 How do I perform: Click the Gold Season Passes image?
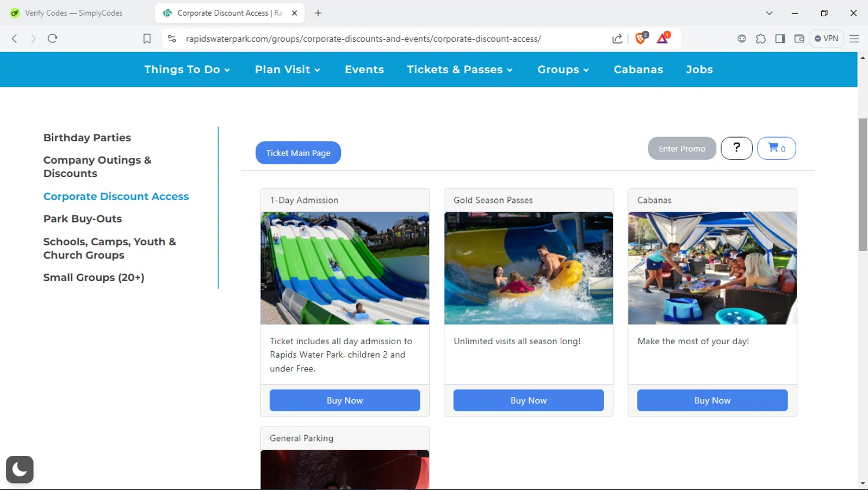[x=528, y=268]
